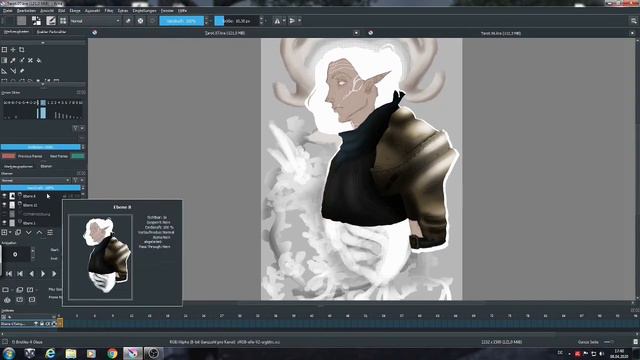Screen dimensions: 640x360
Task: Open the brush editor settings icon
Action: (51, 21)
